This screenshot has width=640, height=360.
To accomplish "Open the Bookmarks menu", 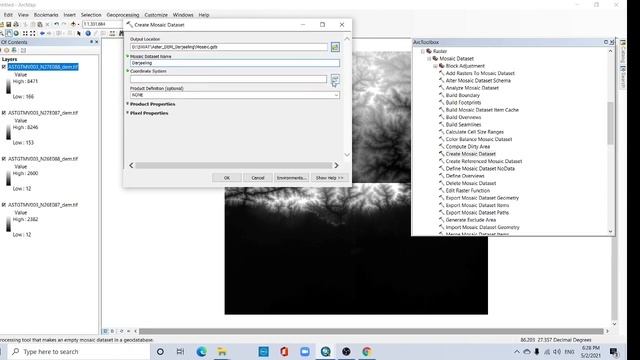I will point(46,15).
